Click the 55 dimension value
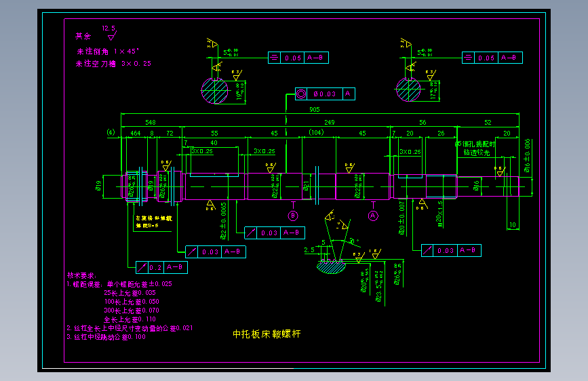Viewport: 588px width, 381px height. click(214, 133)
